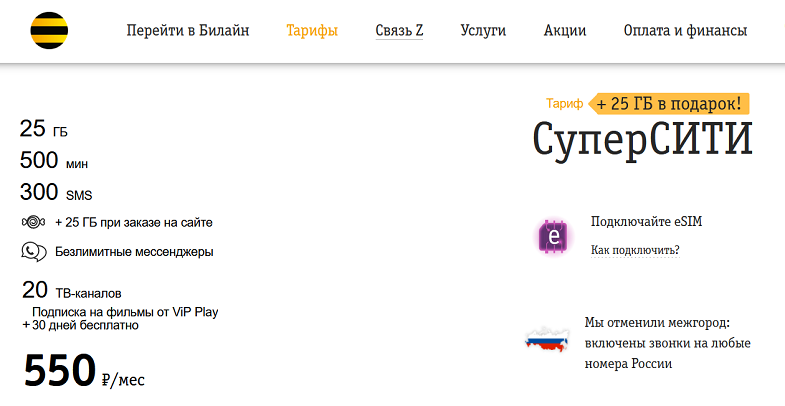Click the + 25 ГБ в подарок! badge
This screenshot has width=785, height=406.
point(668,104)
